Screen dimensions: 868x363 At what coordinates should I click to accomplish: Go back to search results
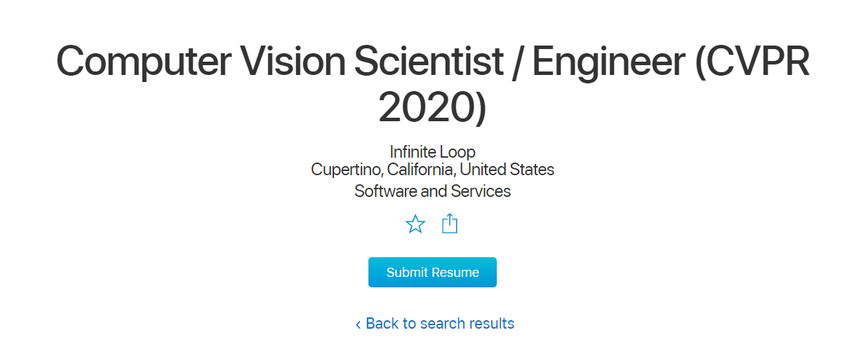tap(439, 324)
